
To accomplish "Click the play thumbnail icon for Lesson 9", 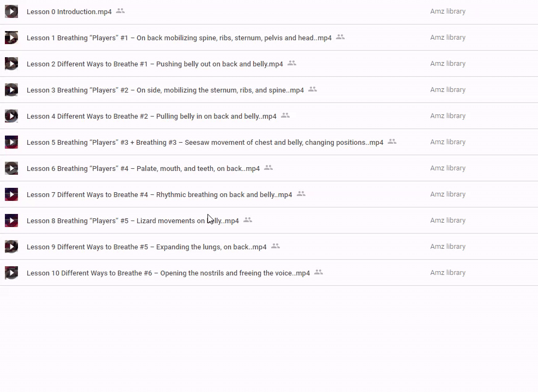I will 11,247.
